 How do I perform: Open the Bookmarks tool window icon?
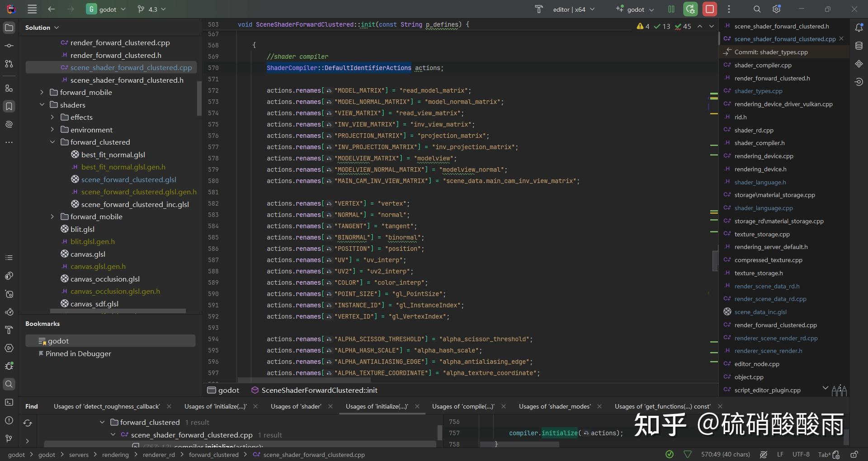(x=9, y=107)
